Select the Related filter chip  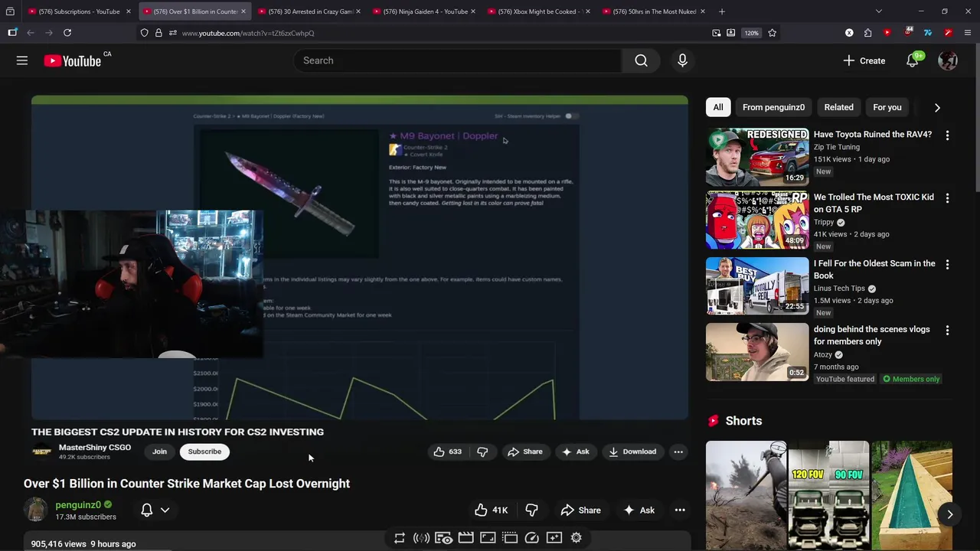pos(838,107)
